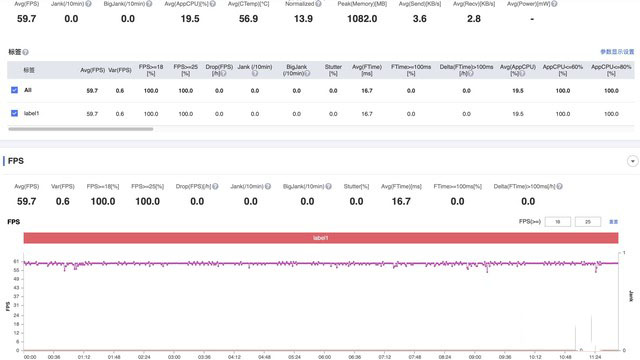Click BigJank(/10min) help icon in top summary

pos(149,4)
